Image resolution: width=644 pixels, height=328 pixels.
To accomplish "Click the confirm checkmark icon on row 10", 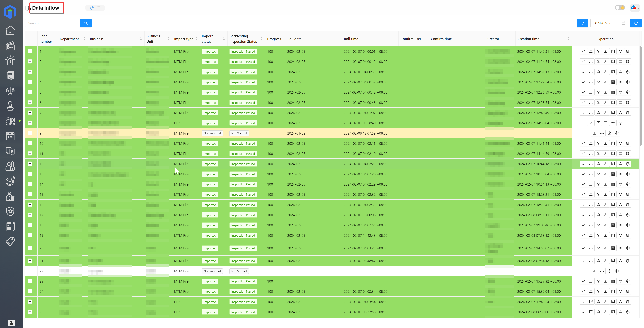I will 583,143.
